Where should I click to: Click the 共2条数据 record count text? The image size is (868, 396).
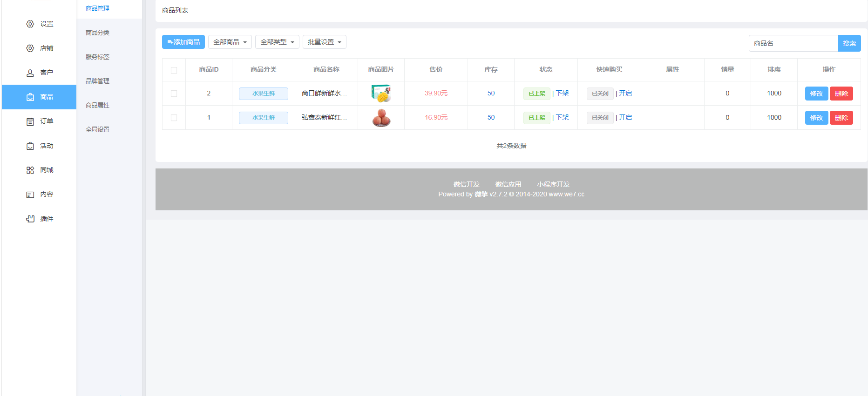click(x=511, y=146)
